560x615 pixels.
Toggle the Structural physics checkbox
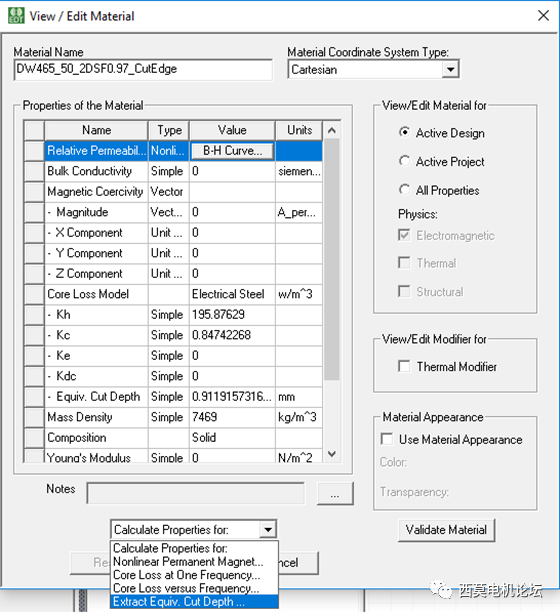click(404, 291)
